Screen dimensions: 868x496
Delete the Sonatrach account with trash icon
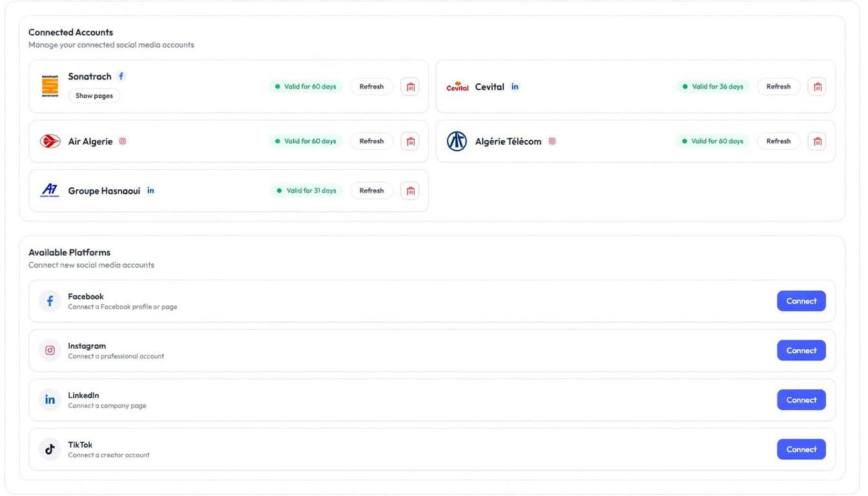click(410, 87)
